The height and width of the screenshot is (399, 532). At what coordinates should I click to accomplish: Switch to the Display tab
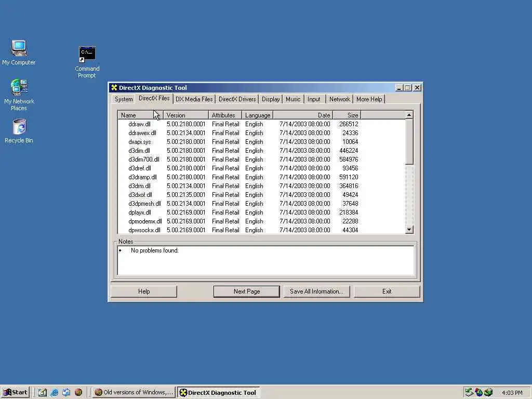tap(271, 99)
